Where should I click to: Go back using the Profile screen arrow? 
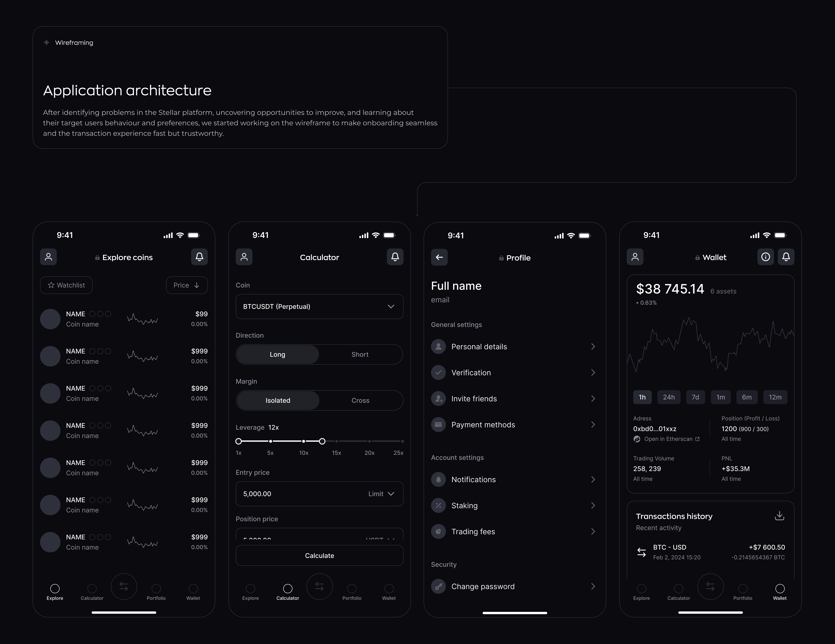pyautogui.click(x=439, y=257)
